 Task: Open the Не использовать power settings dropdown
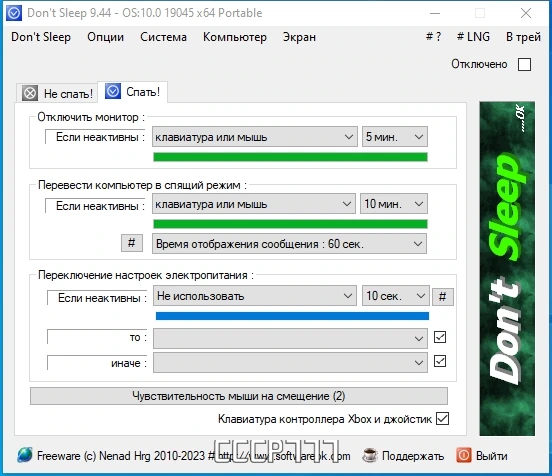click(x=255, y=296)
